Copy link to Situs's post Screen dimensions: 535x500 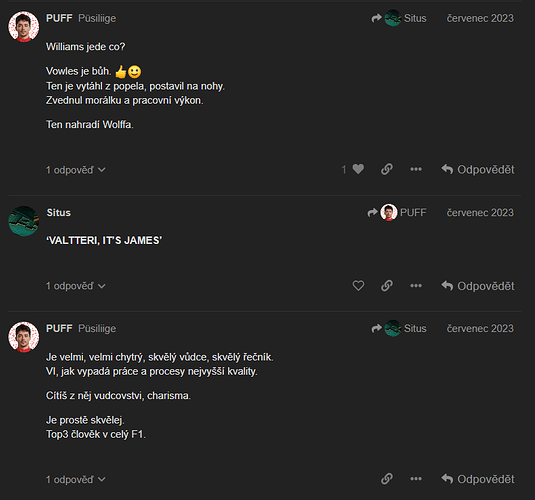coord(387,286)
